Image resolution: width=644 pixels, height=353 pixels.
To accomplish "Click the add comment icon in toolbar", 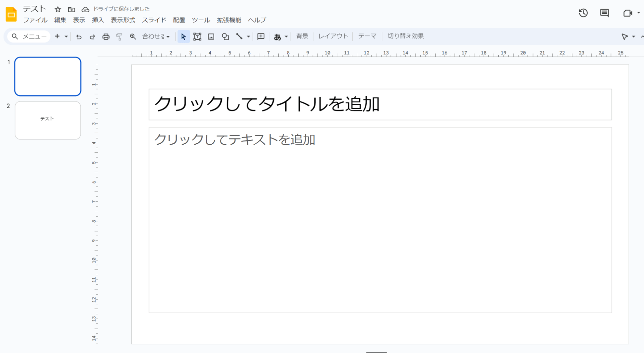I will click(x=261, y=36).
